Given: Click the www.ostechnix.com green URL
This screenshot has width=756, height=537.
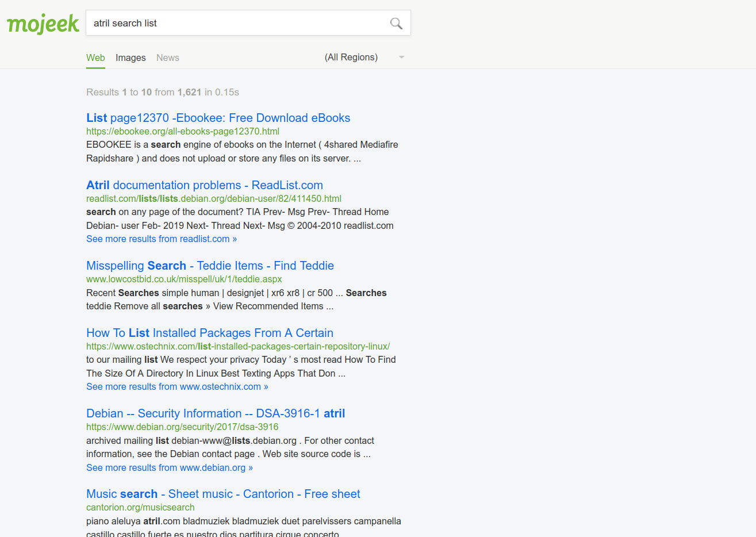Looking at the screenshot, I should pos(238,346).
